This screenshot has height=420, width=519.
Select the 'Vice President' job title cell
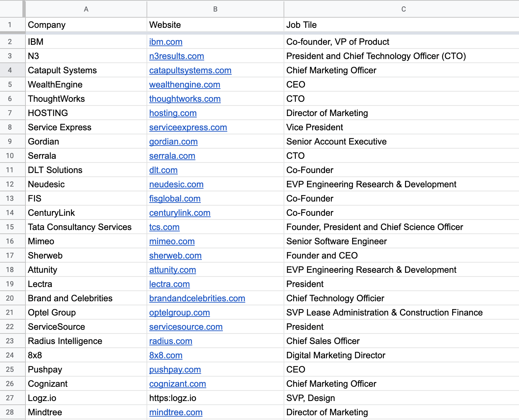coord(402,127)
